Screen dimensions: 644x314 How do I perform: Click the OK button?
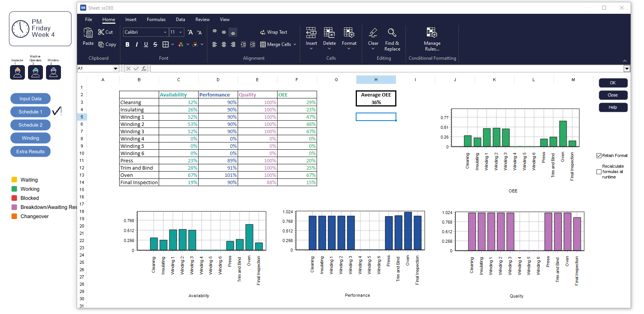[x=613, y=83]
